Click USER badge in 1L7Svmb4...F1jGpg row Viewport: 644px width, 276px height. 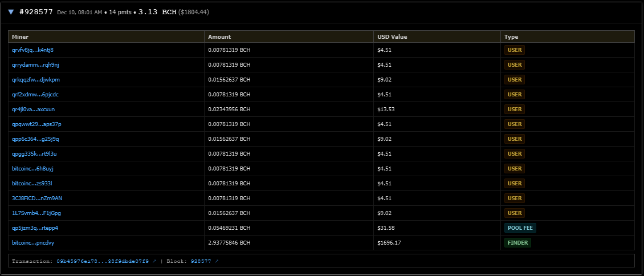pyautogui.click(x=515, y=213)
